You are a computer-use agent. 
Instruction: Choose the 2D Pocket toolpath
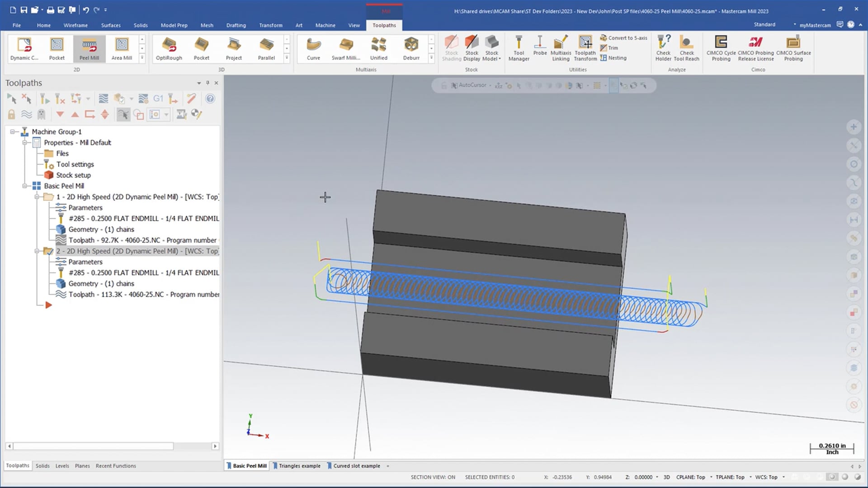[57, 48]
